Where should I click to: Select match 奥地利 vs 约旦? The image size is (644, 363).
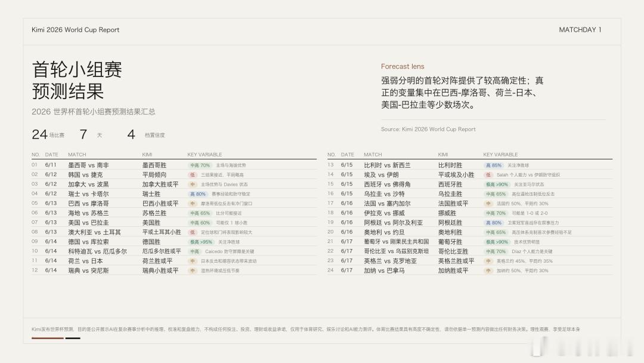(384, 232)
